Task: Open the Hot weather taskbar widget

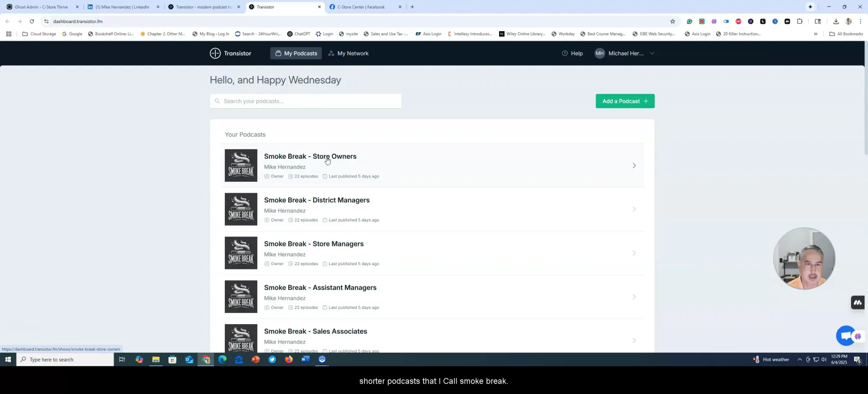Action: pyautogui.click(x=771, y=359)
